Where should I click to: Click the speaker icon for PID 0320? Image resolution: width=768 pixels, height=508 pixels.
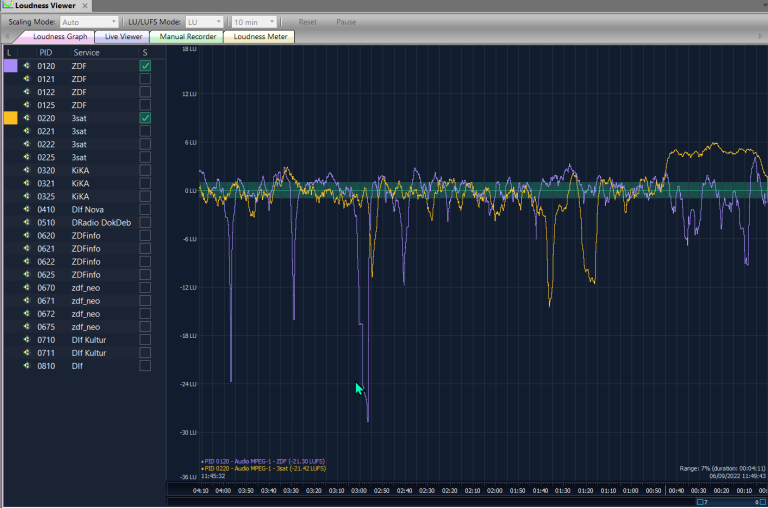[x=26, y=170]
